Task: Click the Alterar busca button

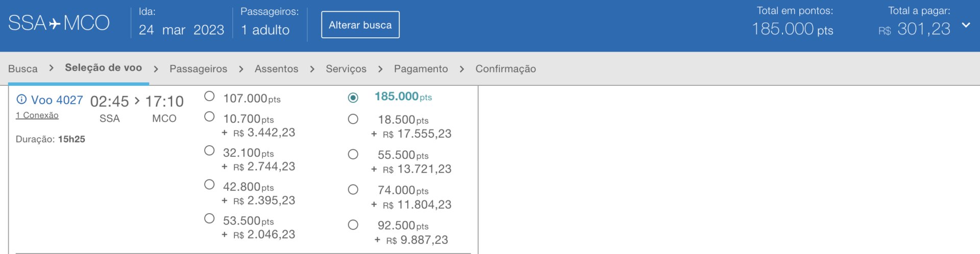Action: (x=360, y=25)
